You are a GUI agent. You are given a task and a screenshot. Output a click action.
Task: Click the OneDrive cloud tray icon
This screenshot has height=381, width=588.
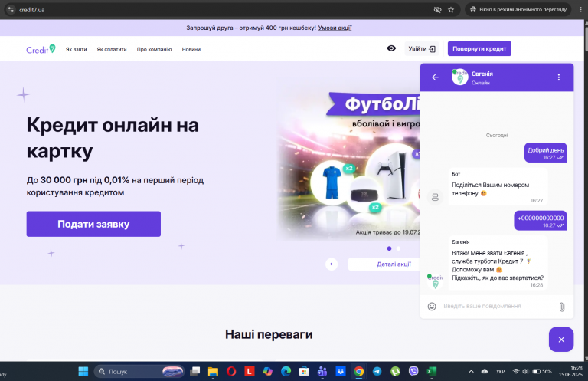pos(485,372)
